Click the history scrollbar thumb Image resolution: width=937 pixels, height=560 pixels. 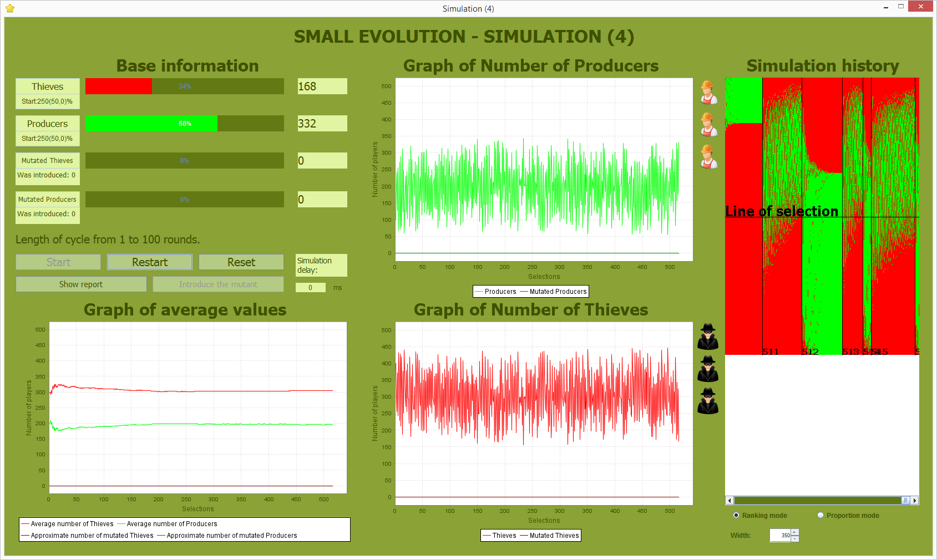click(905, 500)
